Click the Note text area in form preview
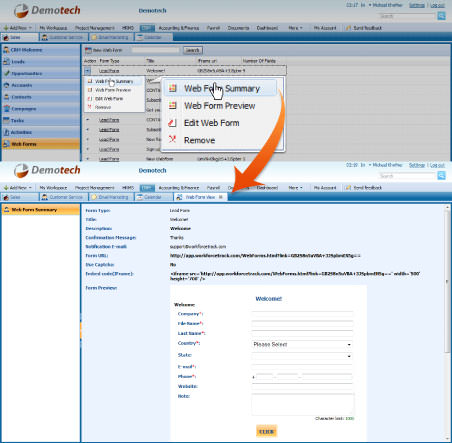 point(303,404)
